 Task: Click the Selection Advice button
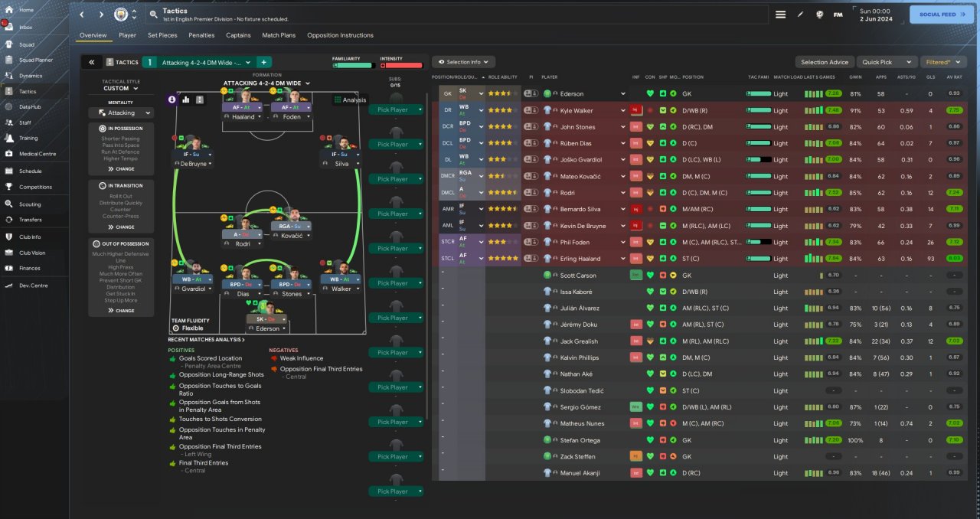(825, 62)
